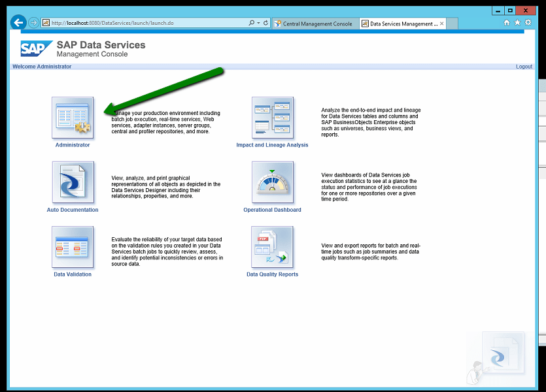Open browser Home page icon

point(507,23)
